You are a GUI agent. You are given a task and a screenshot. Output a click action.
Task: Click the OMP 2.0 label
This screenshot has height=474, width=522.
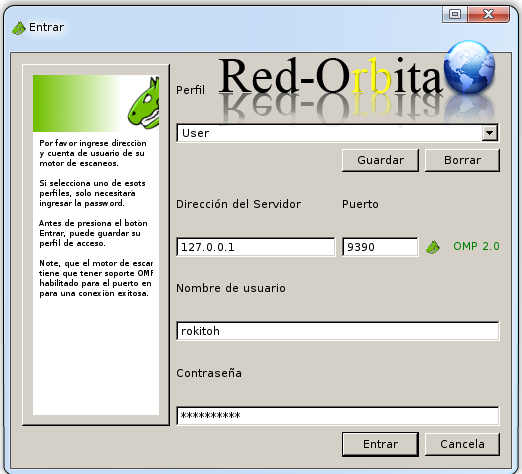pyautogui.click(x=476, y=246)
